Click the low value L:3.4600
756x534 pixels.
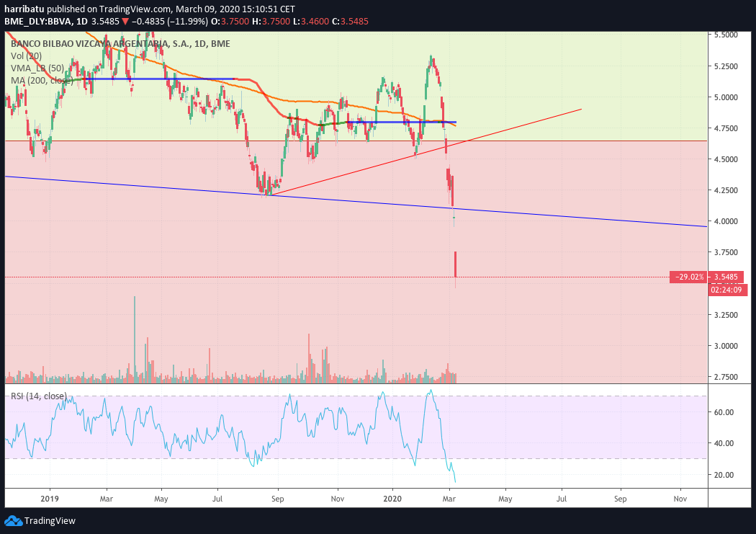tap(311, 22)
